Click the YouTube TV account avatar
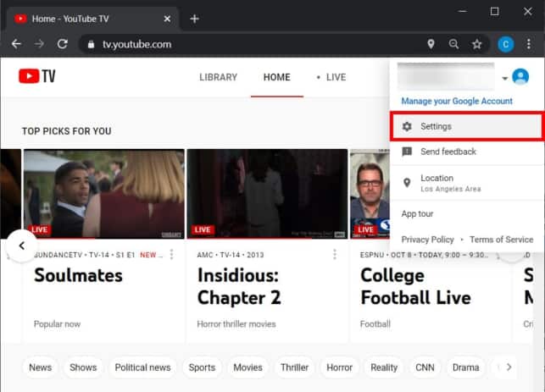 (x=520, y=76)
